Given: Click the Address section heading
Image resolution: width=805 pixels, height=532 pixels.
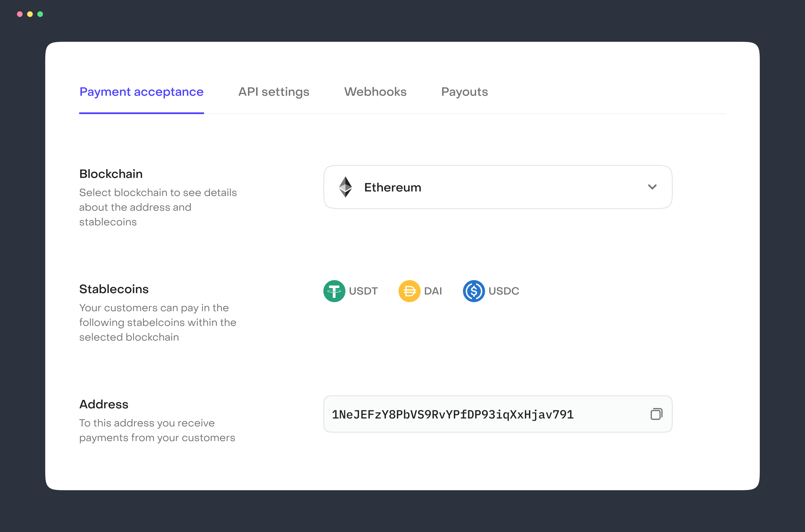Looking at the screenshot, I should pos(103,404).
